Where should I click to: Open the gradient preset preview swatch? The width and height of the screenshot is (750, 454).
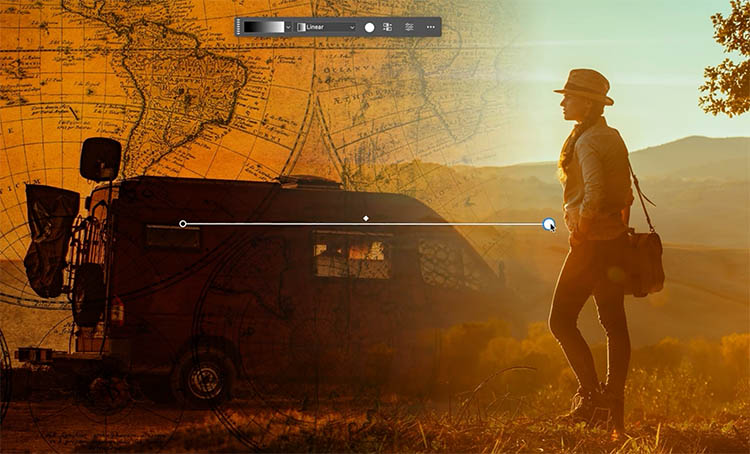point(263,27)
